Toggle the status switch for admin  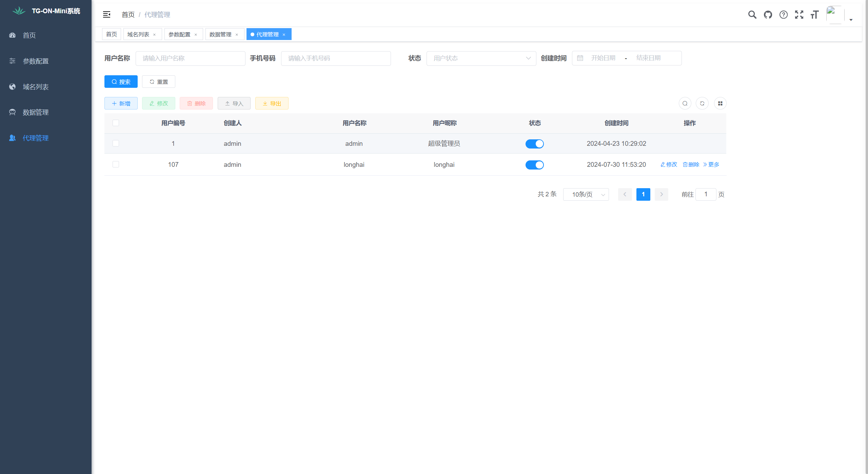click(x=535, y=144)
